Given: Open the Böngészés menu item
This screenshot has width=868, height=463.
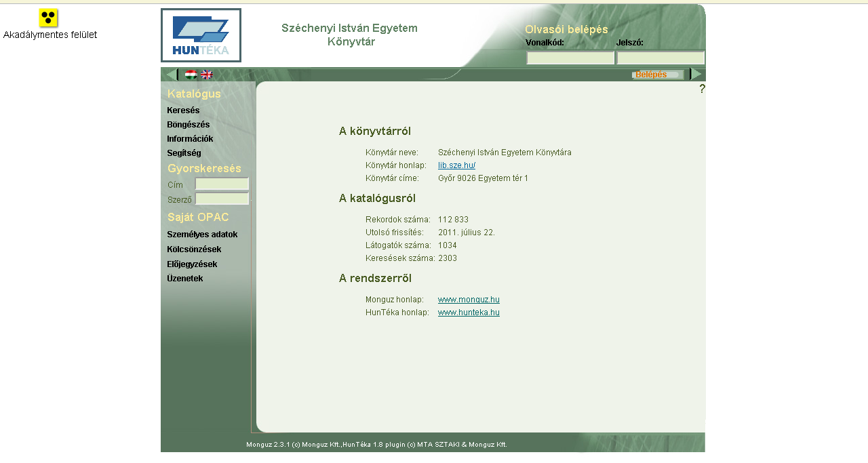Looking at the screenshot, I should tap(189, 125).
